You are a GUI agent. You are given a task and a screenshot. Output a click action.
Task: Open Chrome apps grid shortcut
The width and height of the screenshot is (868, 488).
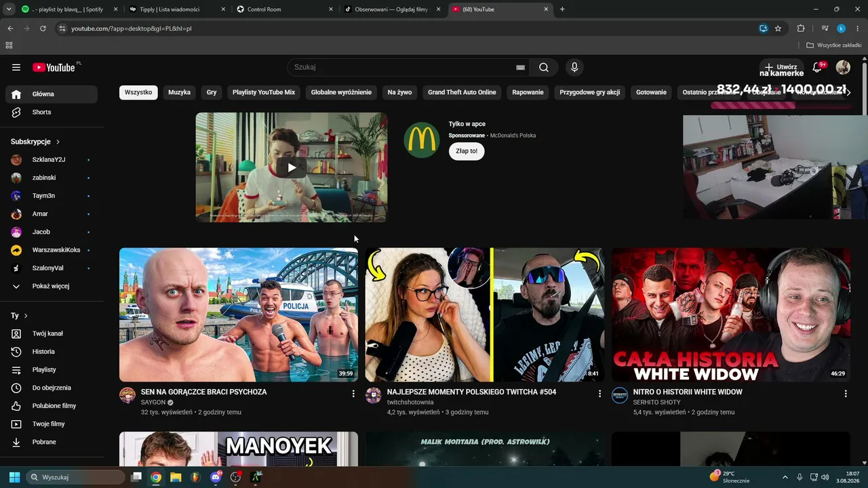click(x=9, y=45)
